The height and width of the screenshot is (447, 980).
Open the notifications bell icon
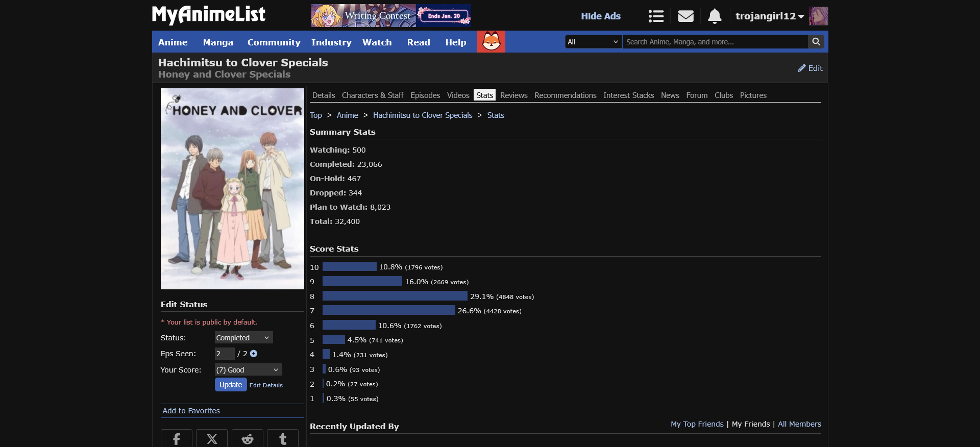coord(715,16)
